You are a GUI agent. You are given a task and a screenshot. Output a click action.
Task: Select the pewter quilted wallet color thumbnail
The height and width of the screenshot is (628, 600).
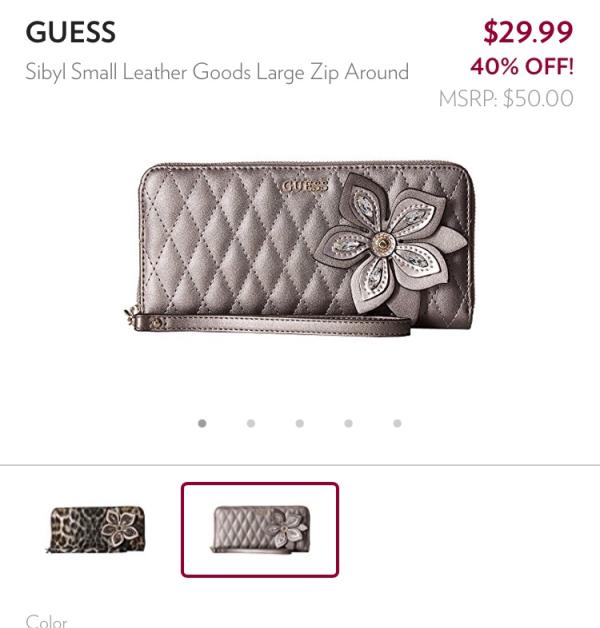[x=260, y=529]
